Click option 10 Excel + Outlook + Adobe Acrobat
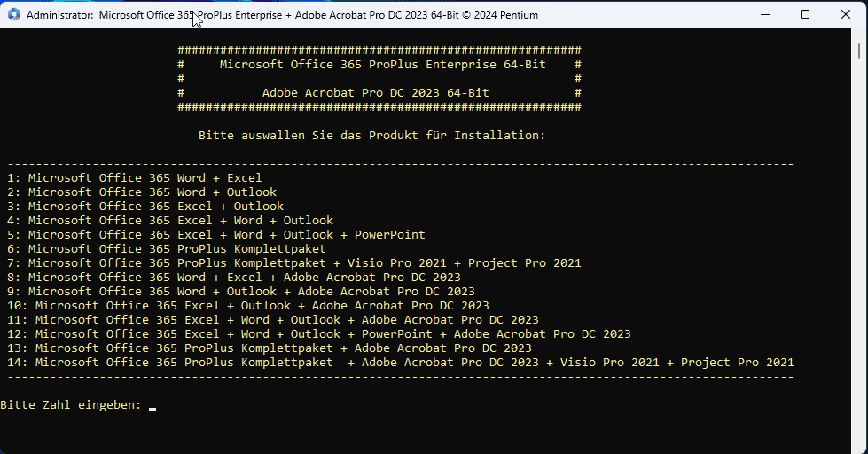The height and width of the screenshot is (454, 868). point(248,306)
